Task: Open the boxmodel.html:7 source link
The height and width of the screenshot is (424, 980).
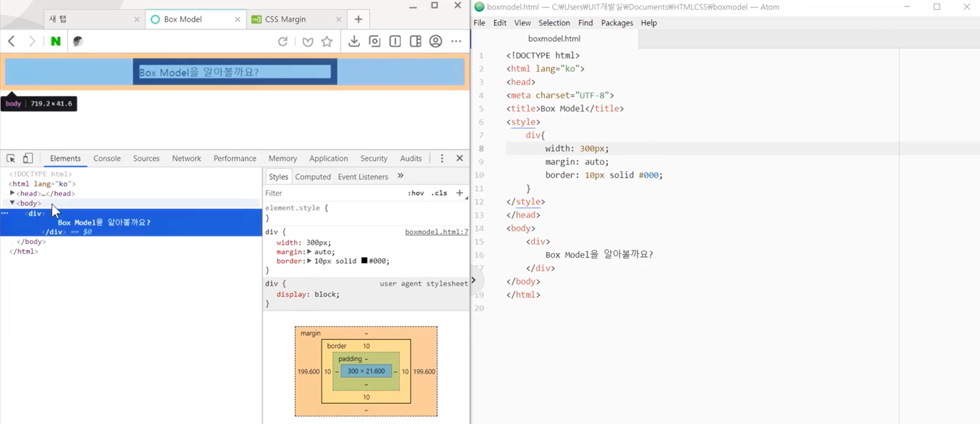Action: pos(436,232)
